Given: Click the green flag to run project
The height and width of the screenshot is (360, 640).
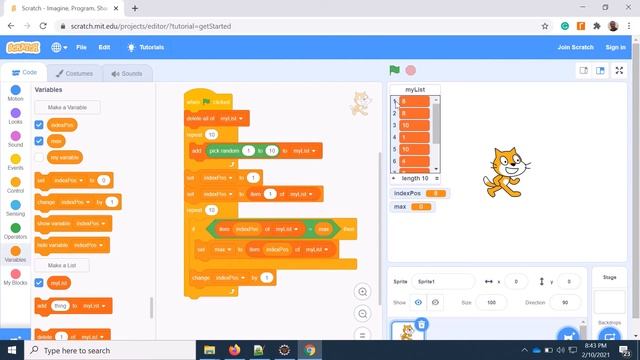Looking at the screenshot, I should coord(394,70).
